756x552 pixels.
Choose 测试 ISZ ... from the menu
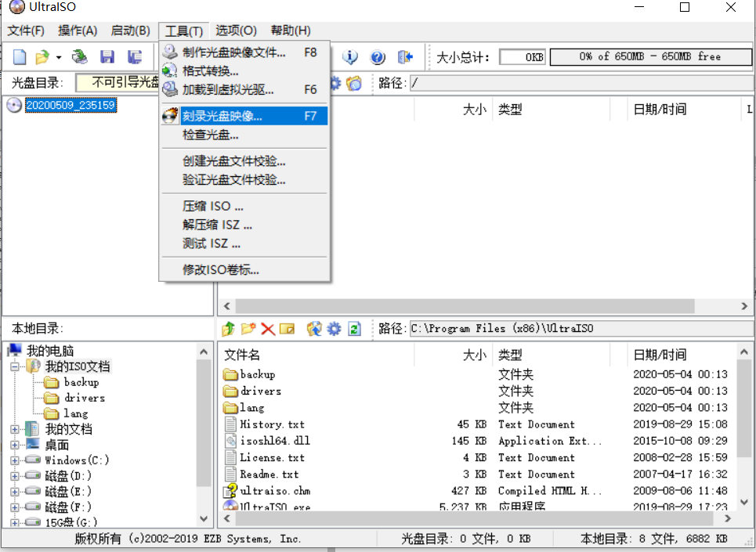244,244
